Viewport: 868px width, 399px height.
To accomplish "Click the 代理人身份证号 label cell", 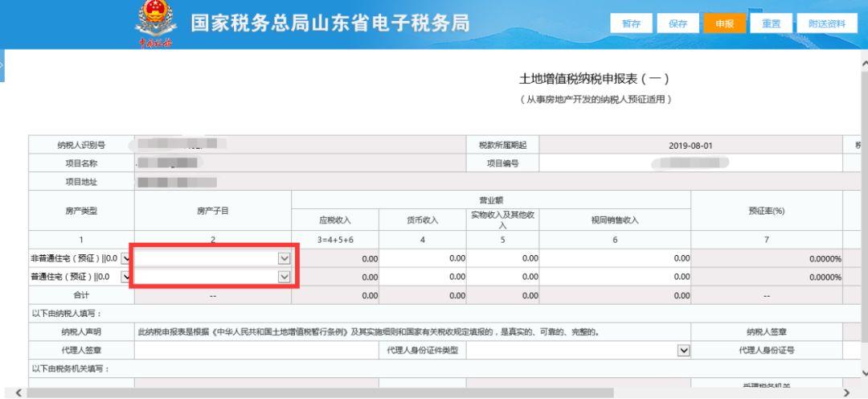I will click(x=767, y=350).
